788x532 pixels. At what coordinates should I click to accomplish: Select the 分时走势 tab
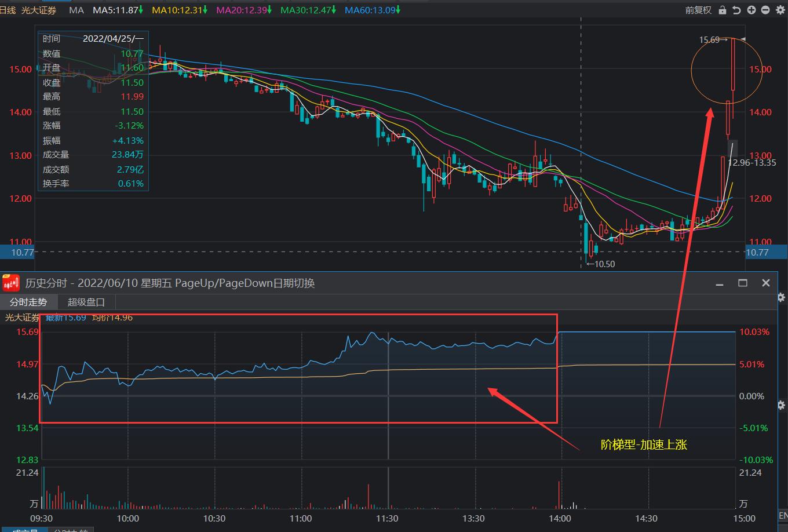coord(28,302)
